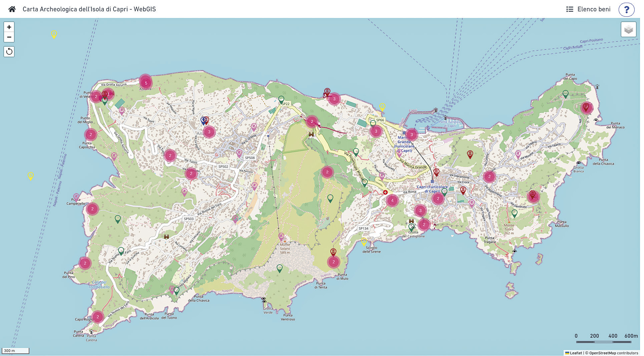The image size is (644, 356).
Task: Select the blue marker near Anacapri
Action: coord(203,120)
